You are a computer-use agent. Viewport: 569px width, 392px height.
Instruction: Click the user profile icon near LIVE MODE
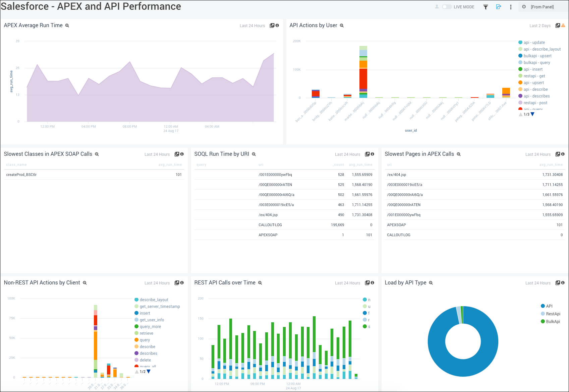437,7
